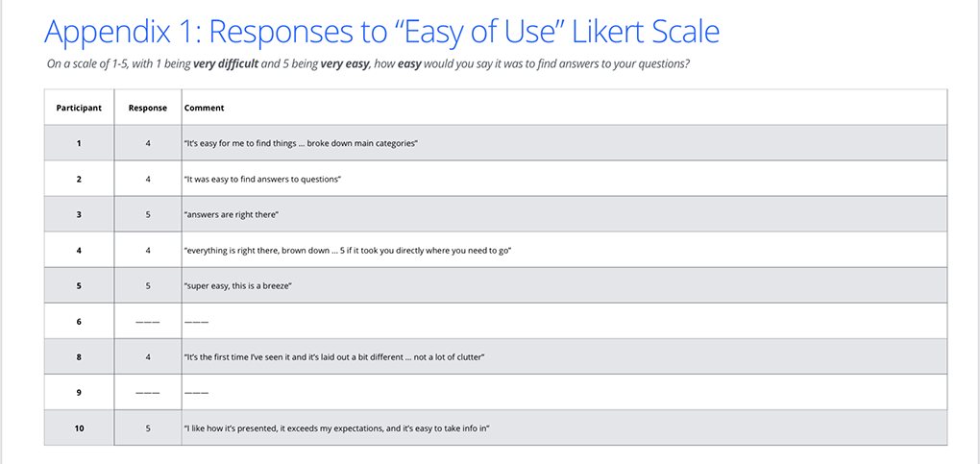The height and width of the screenshot is (464, 980).
Task: Click the blank response for participant 9
Action: click(x=147, y=392)
